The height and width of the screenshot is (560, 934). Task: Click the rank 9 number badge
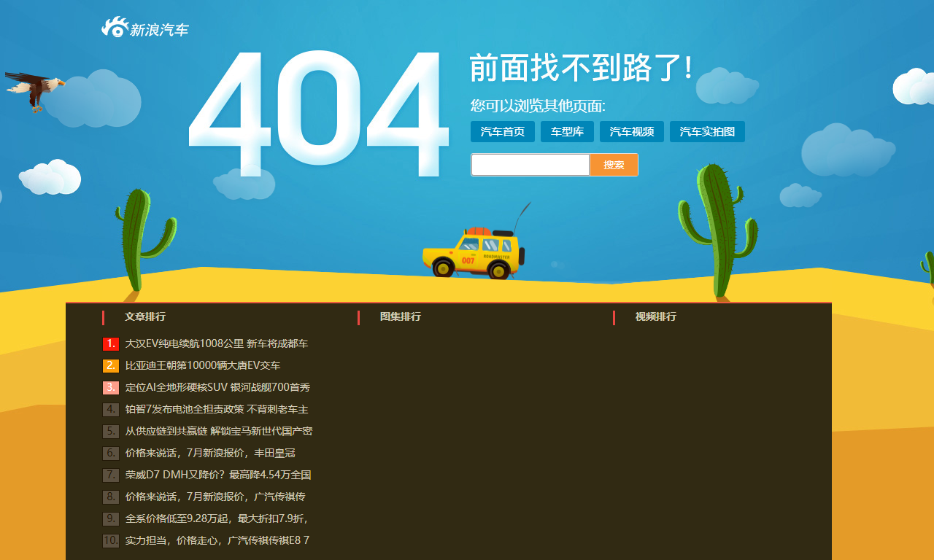[x=111, y=518]
